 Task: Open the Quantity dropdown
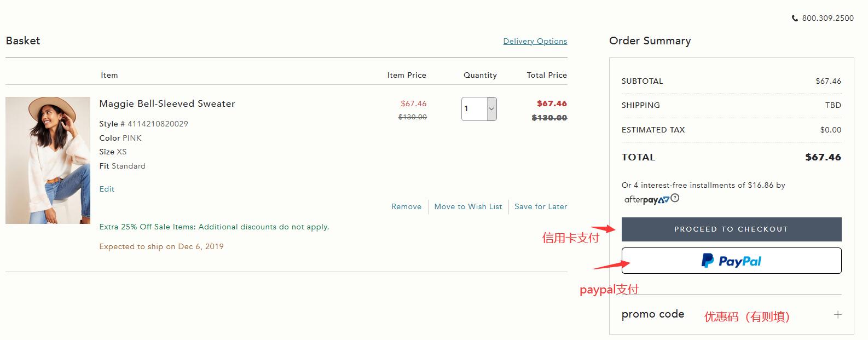click(x=479, y=109)
